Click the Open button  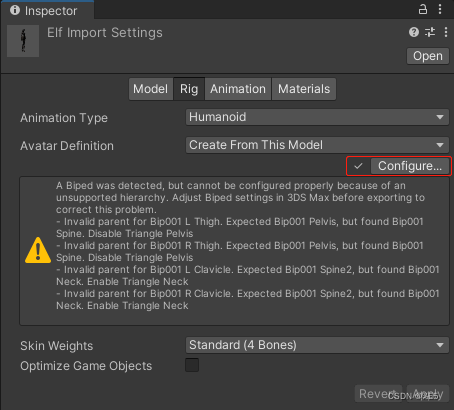(428, 56)
